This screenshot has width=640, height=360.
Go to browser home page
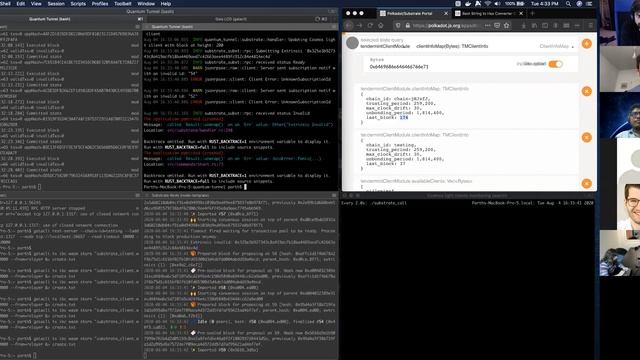point(380,25)
